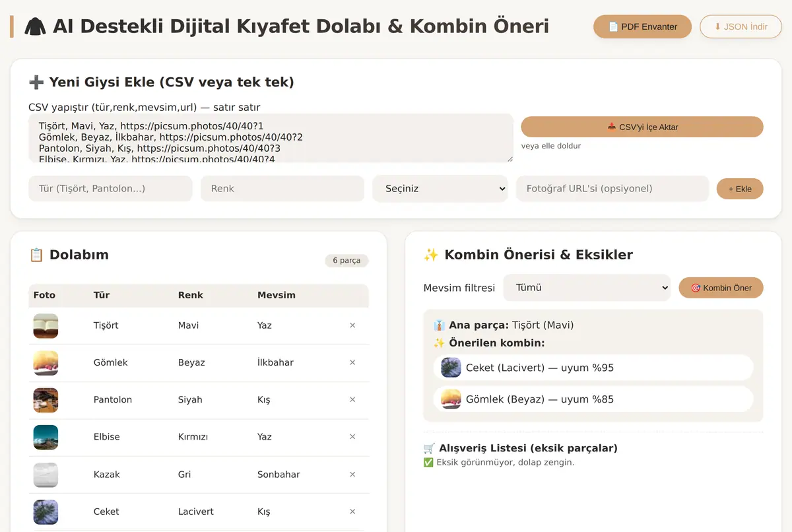Open the Mevsim filtresi Tümü dropdown

tap(587, 288)
